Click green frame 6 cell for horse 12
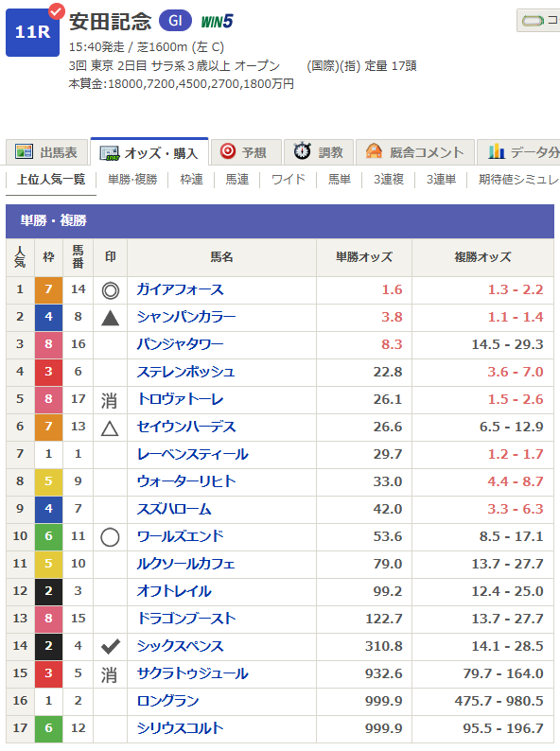 coord(48,728)
